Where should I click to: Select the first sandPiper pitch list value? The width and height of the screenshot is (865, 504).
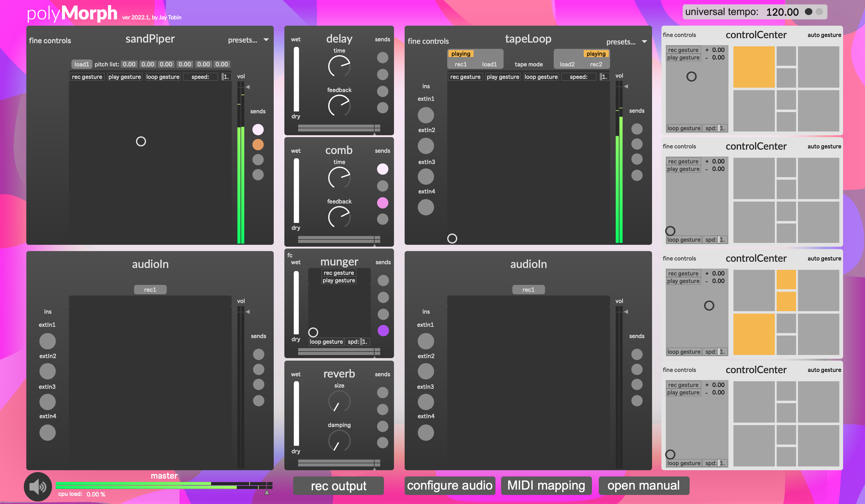[129, 64]
